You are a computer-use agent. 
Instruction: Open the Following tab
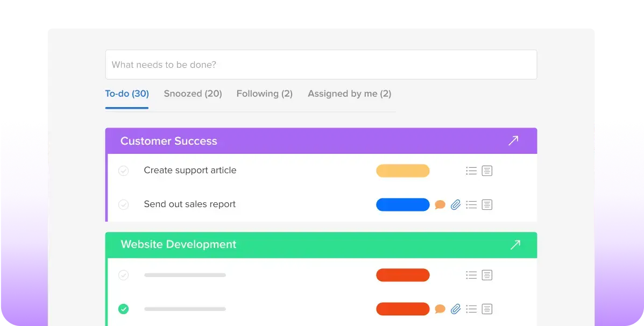coord(264,93)
